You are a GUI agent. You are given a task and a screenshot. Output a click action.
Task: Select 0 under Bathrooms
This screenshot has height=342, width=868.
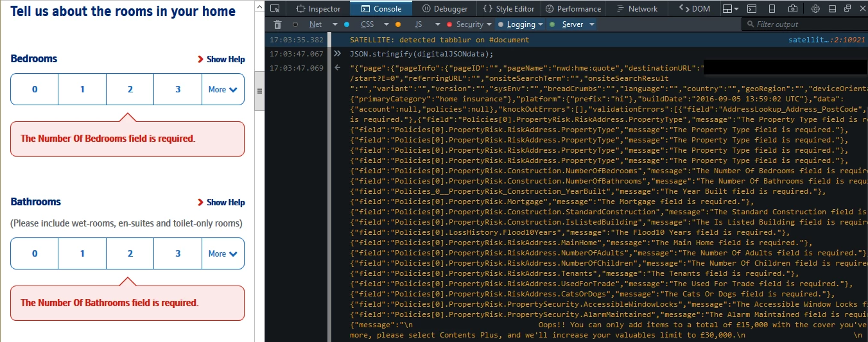[35, 253]
